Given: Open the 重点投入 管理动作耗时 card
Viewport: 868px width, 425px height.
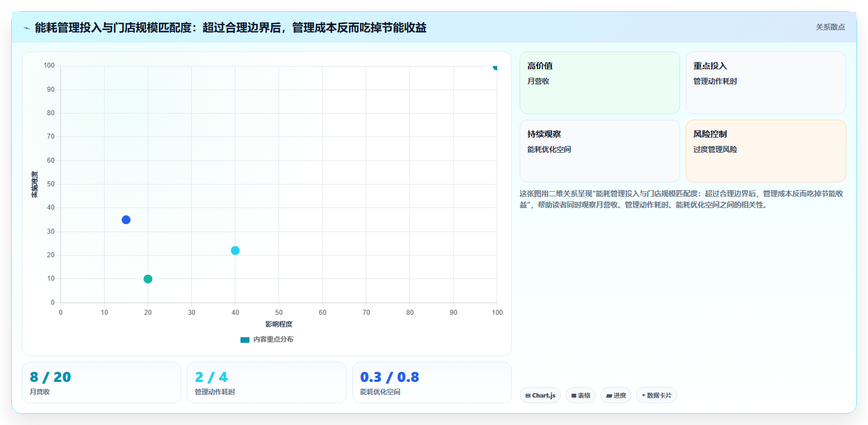Looking at the screenshot, I should pyautogui.click(x=766, y=83).
